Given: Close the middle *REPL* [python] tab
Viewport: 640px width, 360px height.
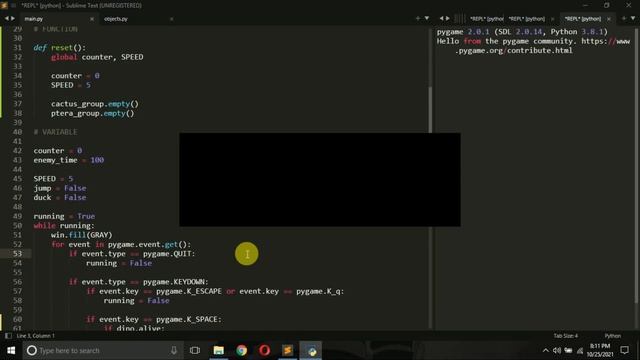Looking at the screenshot, I should click(x=553, y=19).
